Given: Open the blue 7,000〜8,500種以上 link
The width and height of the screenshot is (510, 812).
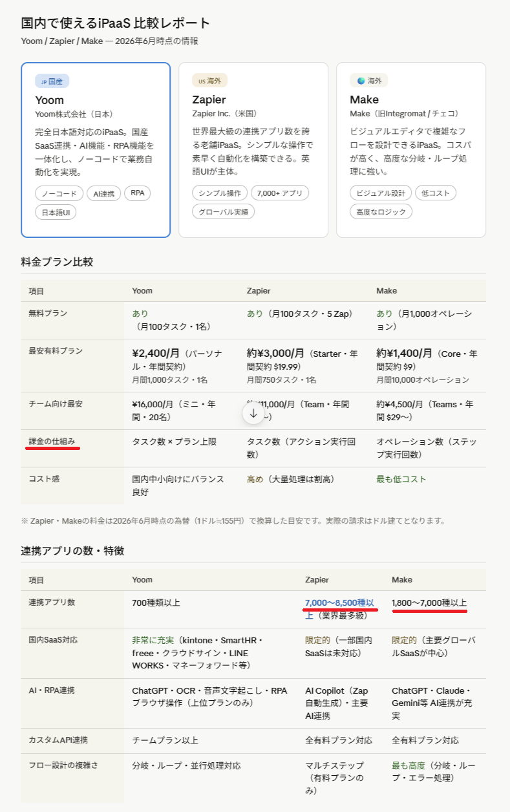Looking at the screenshot, I should coord(339,608).
